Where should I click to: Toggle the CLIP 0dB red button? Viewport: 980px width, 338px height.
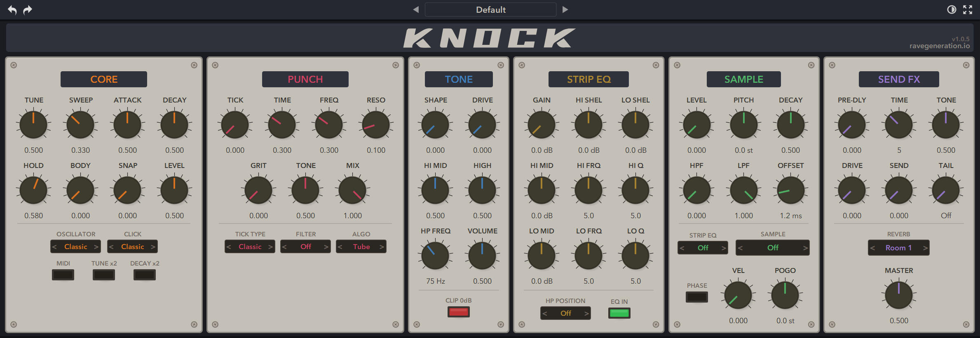(x=458, y=312)
